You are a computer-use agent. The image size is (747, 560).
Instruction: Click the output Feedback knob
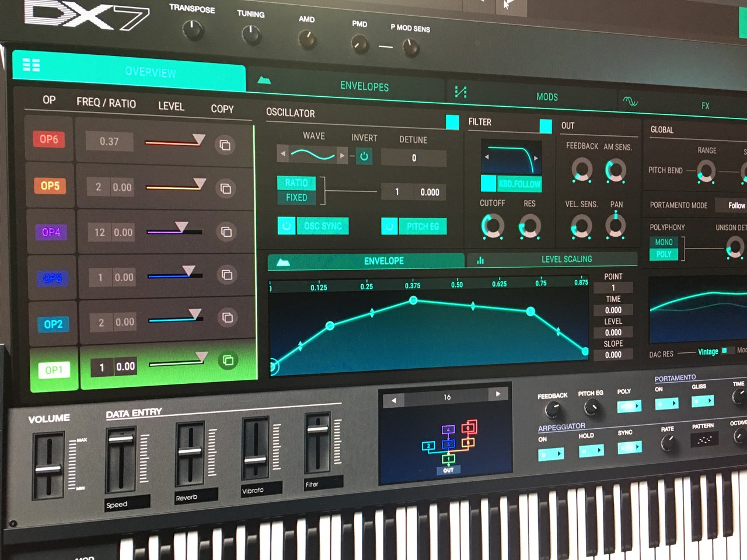[582, 170]
